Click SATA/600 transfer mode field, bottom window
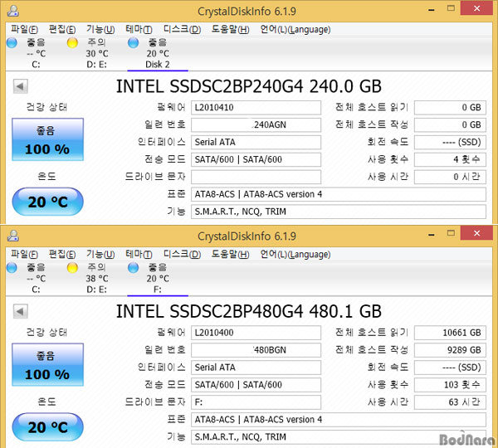This screenshot has width=498, height=448. tap(256, 384)
